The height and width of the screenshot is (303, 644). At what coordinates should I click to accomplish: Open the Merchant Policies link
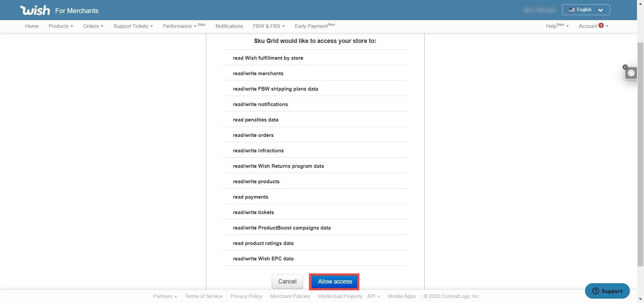[x=290, y=296]
